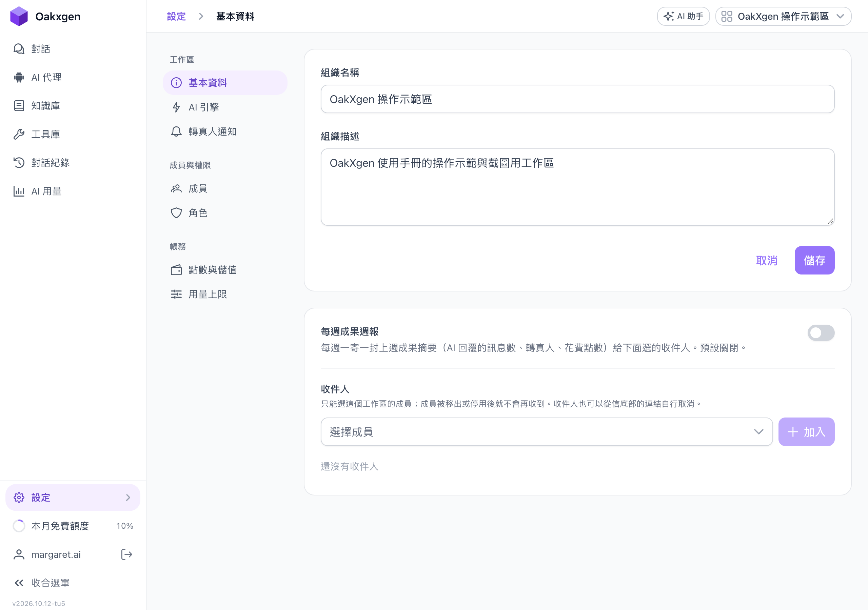The image size is (868, 610).
Task: Open 對話 chat bubble icon in sidebar
Action: [x=19, y=49]
